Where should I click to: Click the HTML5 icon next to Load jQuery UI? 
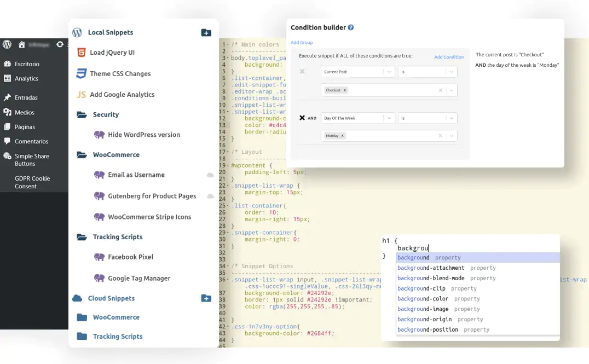(81, 53)
